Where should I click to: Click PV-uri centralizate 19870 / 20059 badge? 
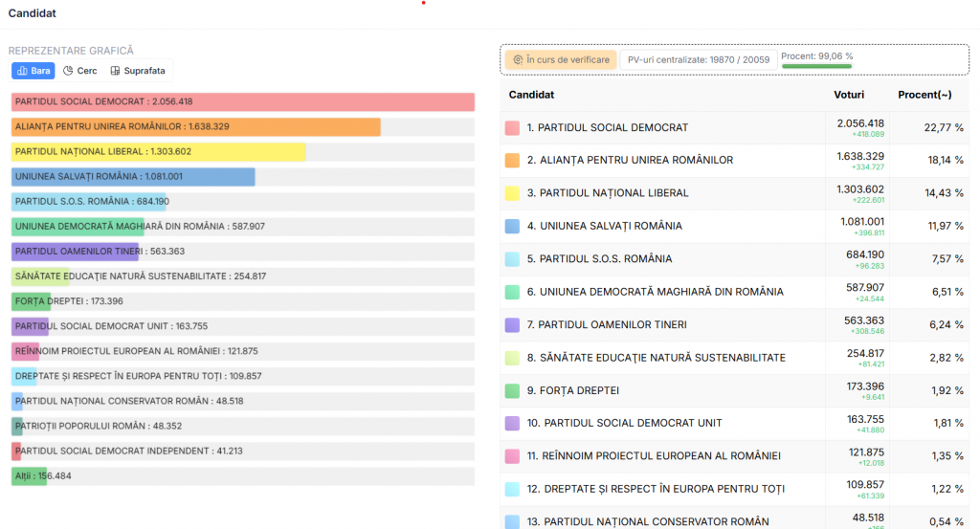pyautogui.click(x=698, y=60)
